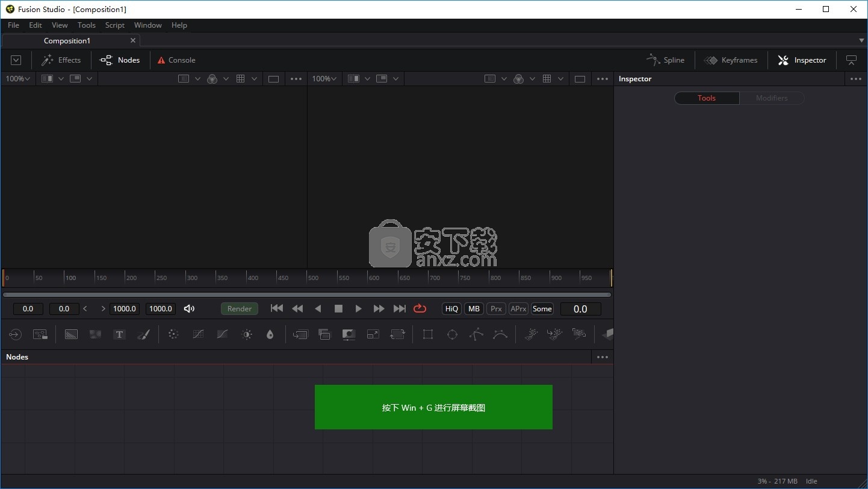Play the composition forward
The width and height of the screenshot is (868, 489).
pyautogui.click(x=359, y=309)
